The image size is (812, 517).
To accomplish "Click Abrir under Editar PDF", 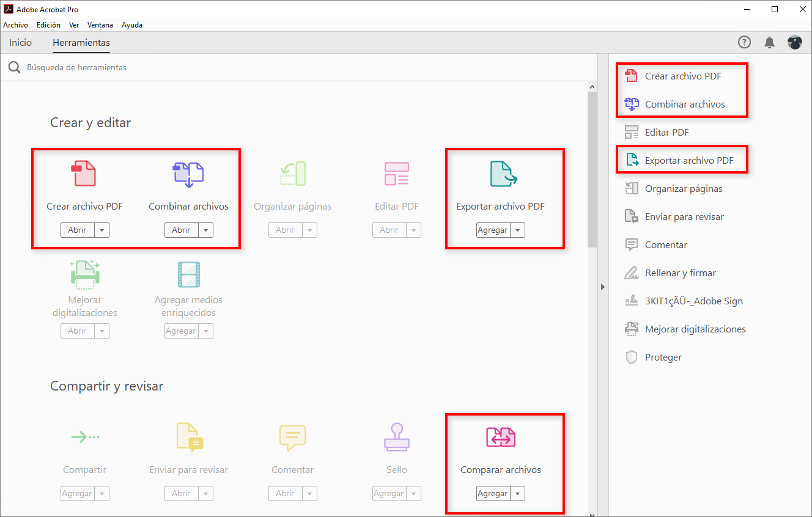I will coord(389,230).
